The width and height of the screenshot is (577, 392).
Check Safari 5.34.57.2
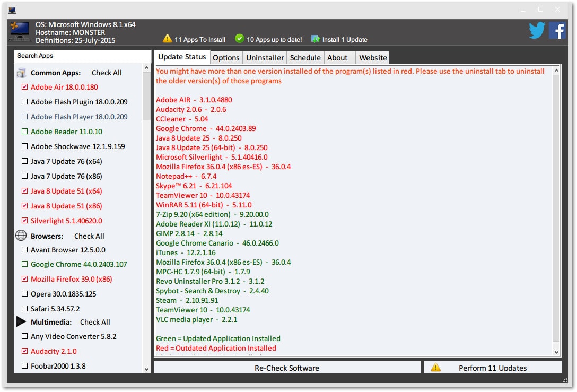click(x=24, y=308)
